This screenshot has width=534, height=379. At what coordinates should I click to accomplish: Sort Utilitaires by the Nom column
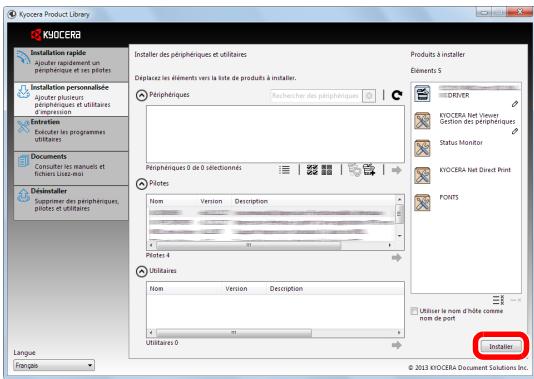click(156, 289)
